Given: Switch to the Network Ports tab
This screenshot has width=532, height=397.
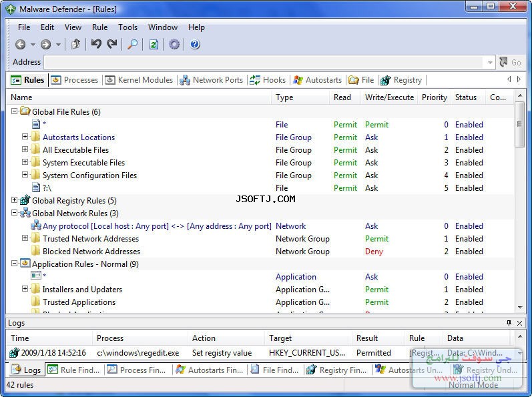Looking at the screenshot, I should [x=212, y=80].
